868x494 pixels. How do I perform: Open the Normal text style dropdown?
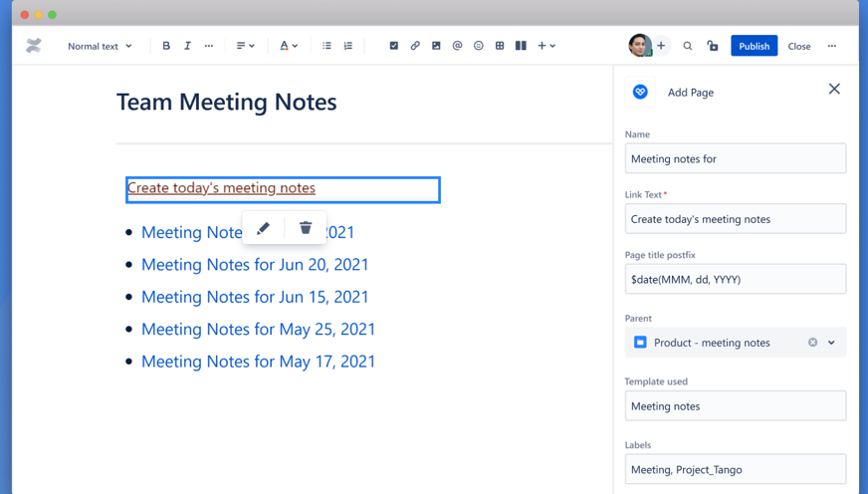click(x=100, y=46)
